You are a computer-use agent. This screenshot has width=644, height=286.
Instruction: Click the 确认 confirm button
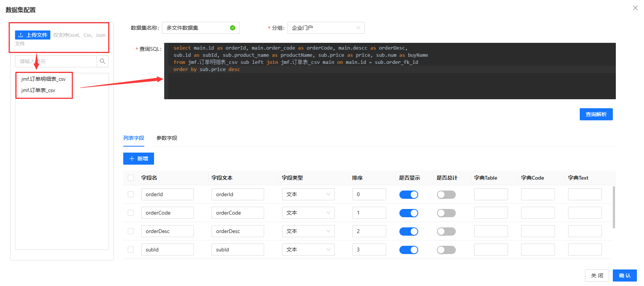[624, 275]
